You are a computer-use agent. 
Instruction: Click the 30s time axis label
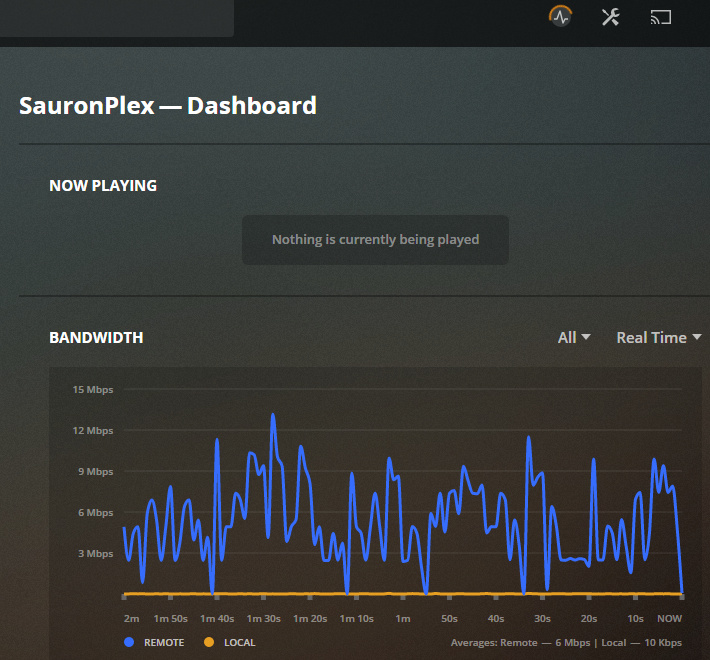[x=542, y=618]
